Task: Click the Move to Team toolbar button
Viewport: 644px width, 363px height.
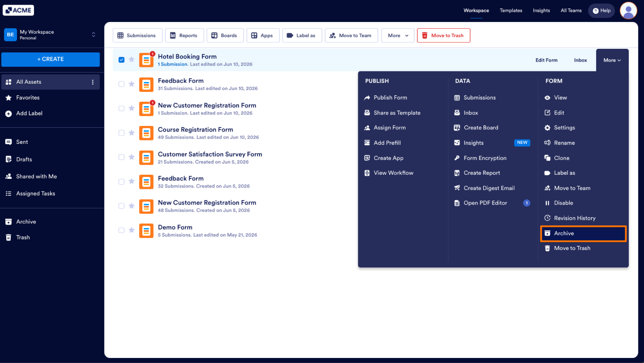Action: tap(351, 35)
